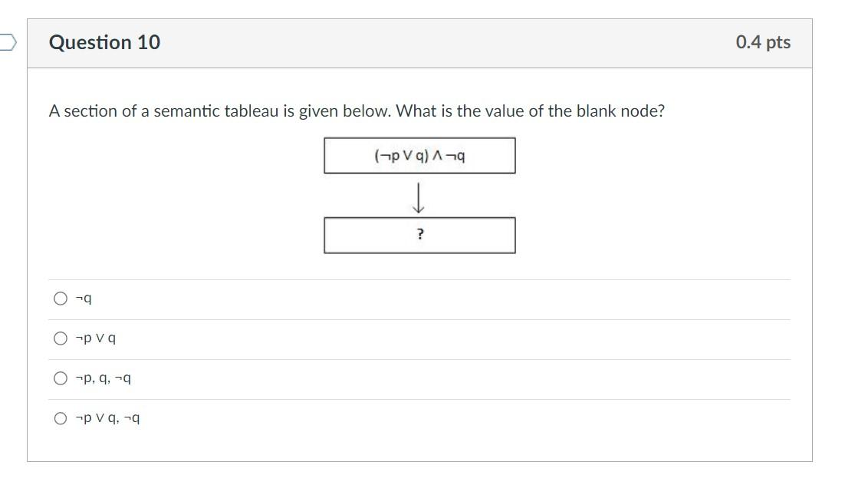
Task: Click the Question 10 header text
Action: [106, 42]
